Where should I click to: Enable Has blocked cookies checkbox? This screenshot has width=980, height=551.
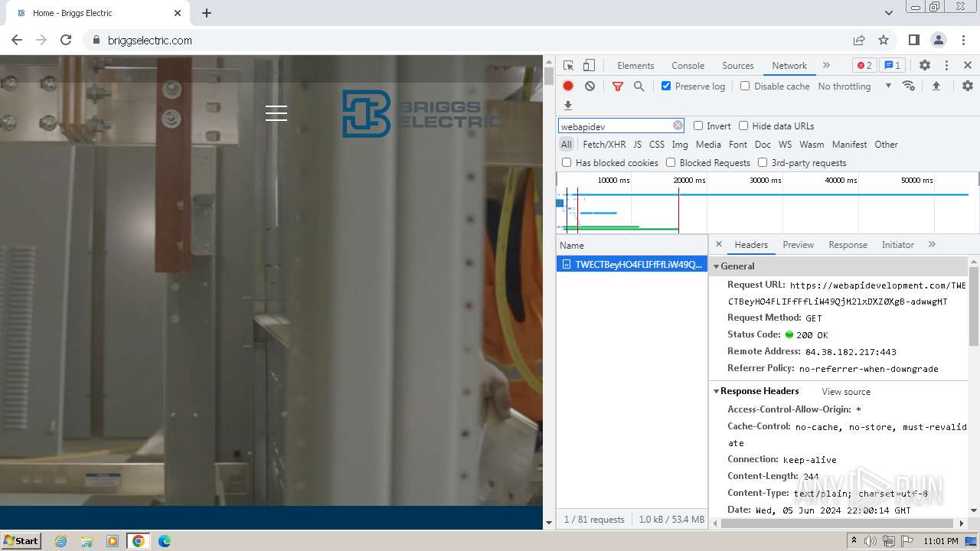(x=567, y=162)
